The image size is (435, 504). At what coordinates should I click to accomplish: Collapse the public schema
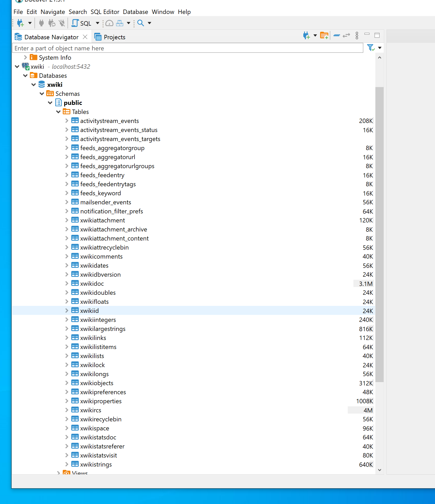[50, 103]
